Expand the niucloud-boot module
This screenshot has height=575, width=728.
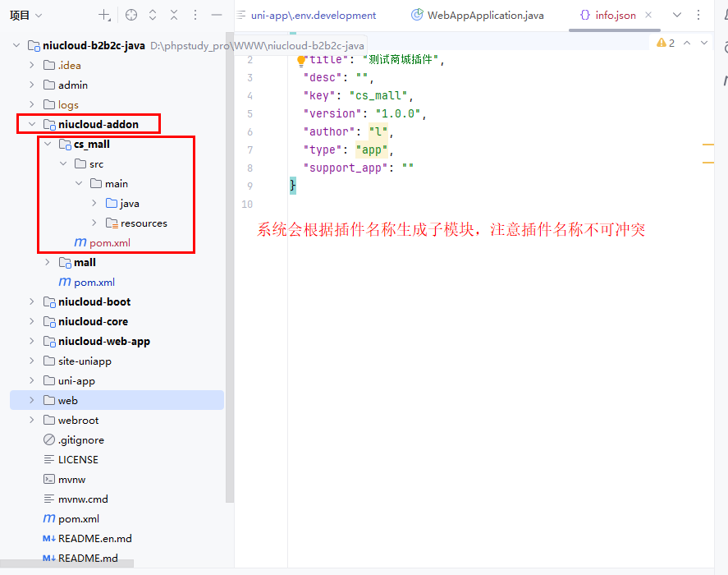point(32,301)
